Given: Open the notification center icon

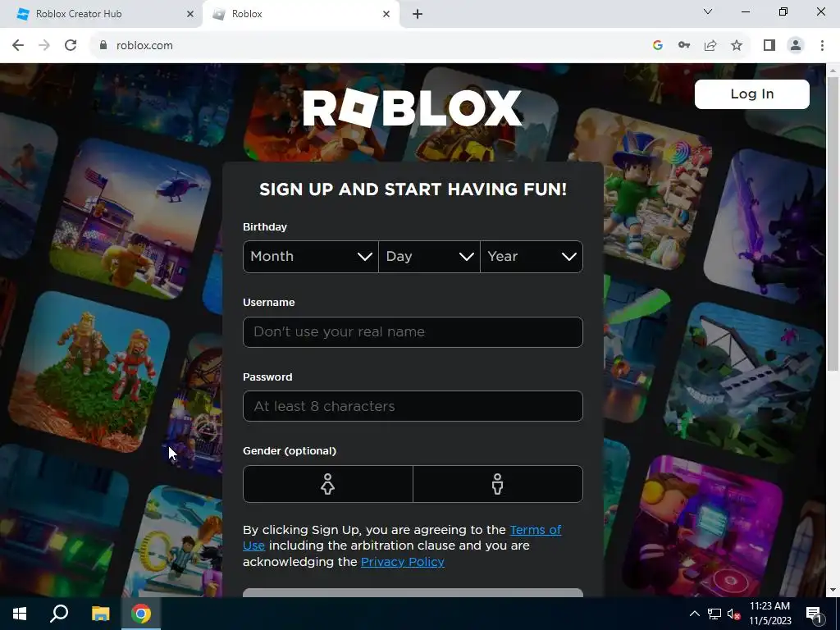Looking at the screenshot, I should 814,614.
